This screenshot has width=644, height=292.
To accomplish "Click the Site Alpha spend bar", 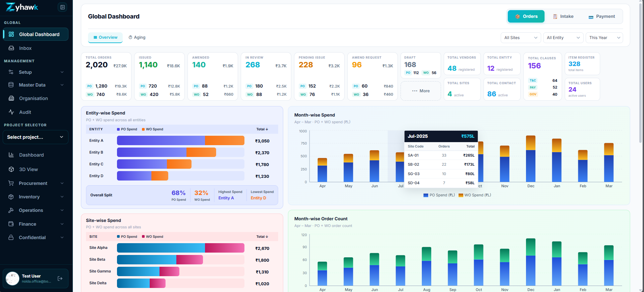I will pyautogui.click(x=181, y=248).
